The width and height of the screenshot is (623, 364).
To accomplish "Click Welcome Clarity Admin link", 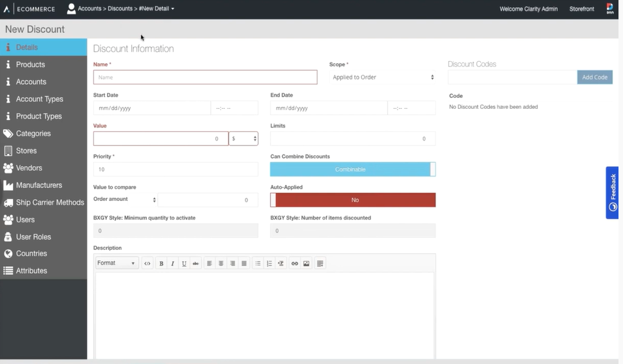I will click(528, 9).
